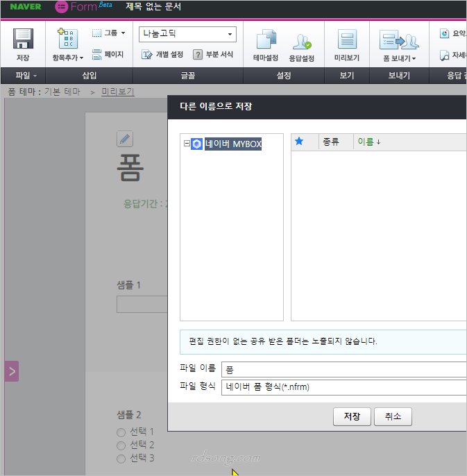The height and width of the screenshot is (476, 467).
Task: Sort by the Name (이름) column header
Action: (x=368, y=142)
